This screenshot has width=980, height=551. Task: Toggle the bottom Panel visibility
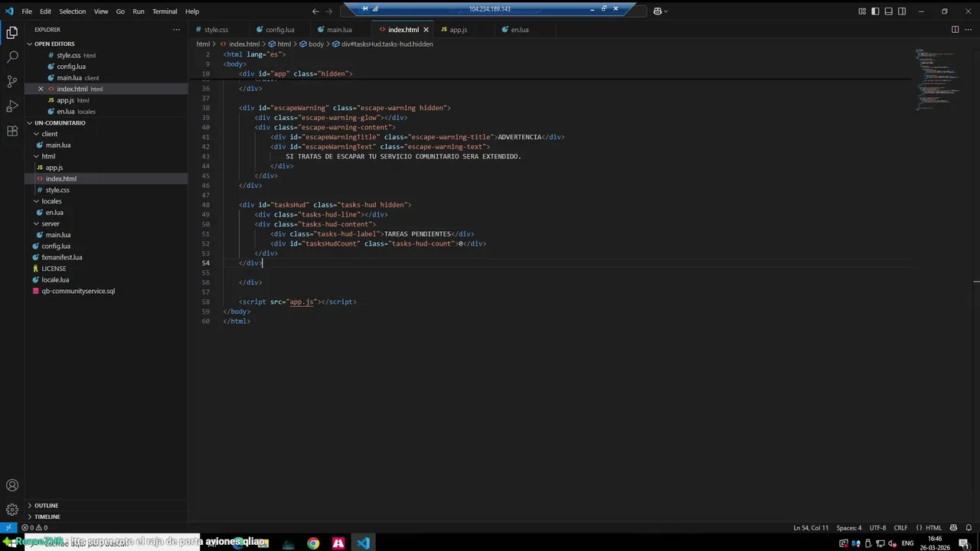pos(889,11)
